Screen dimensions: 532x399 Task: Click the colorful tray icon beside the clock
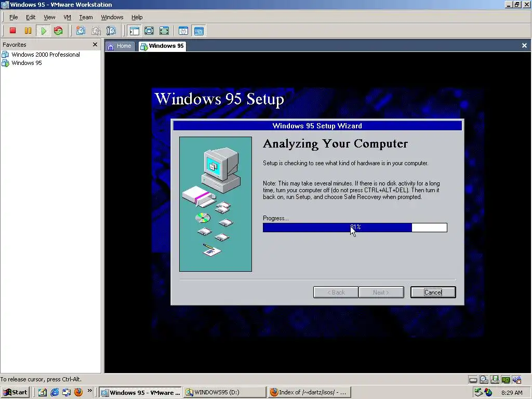tap(488, 392)
